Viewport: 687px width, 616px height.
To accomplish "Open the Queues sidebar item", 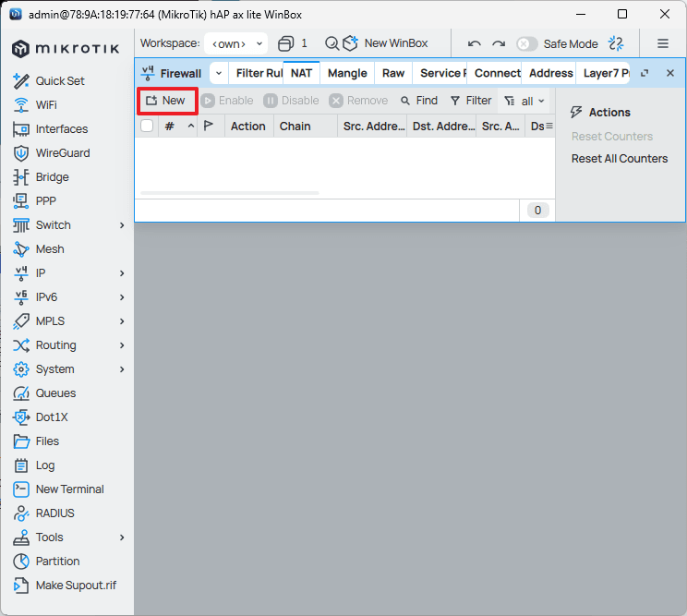I will point(55,393).
